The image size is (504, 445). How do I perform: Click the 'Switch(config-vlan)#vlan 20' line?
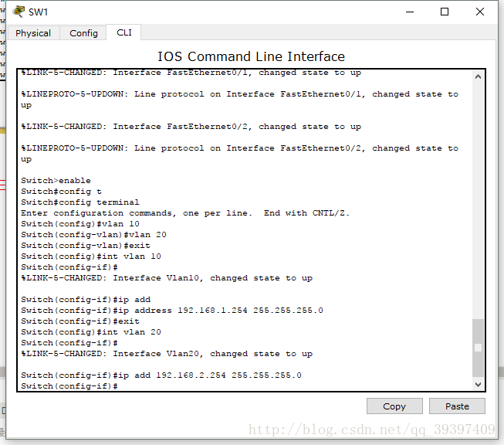coord(93,235)
